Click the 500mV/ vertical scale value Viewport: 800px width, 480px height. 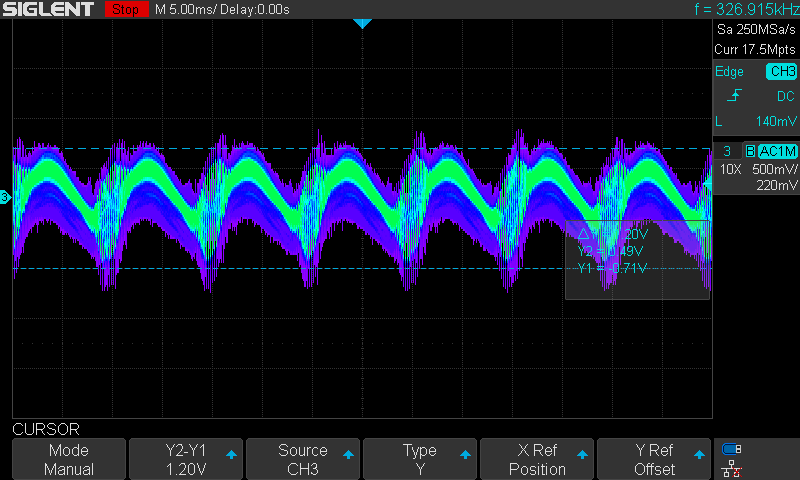(x=774, y=169)
